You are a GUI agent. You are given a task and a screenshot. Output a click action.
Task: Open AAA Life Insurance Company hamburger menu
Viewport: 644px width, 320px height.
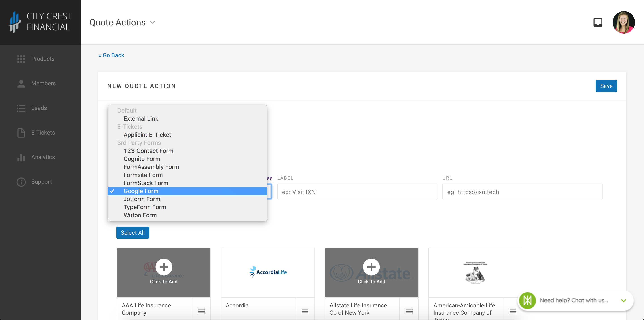(201, 311)
